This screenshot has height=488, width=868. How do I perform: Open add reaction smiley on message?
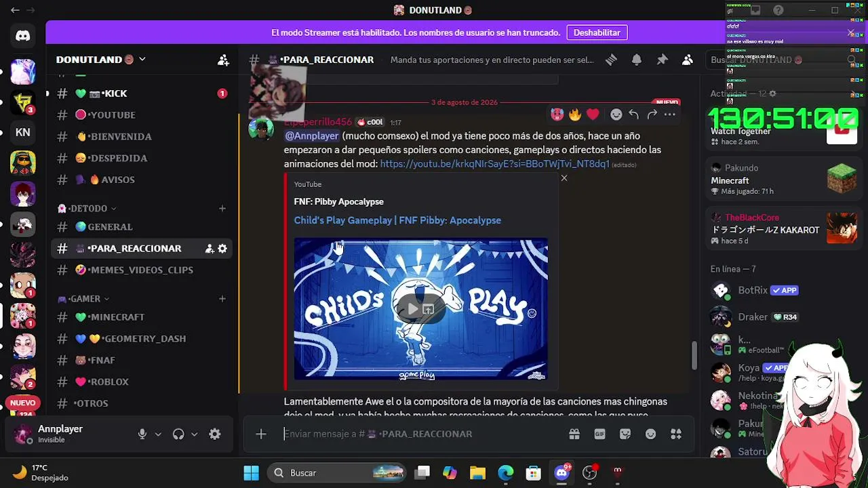pyautogui.click(x=616, y=115)
